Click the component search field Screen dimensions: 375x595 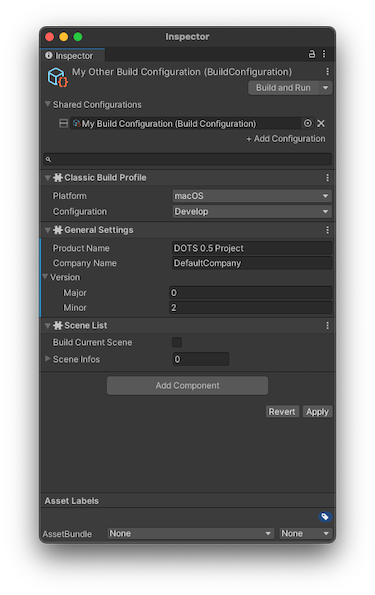(x=188, y=159)
